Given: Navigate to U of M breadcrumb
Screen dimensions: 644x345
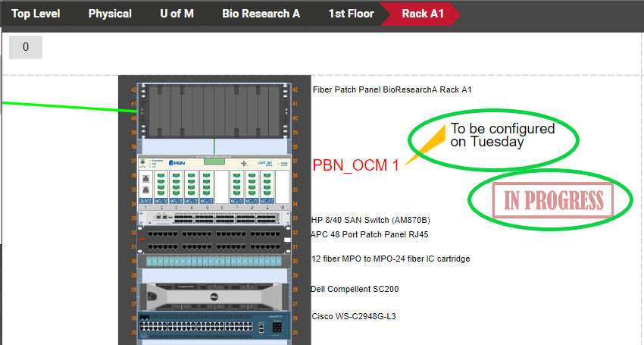Looking at the screenshot, I should (177, 14).
